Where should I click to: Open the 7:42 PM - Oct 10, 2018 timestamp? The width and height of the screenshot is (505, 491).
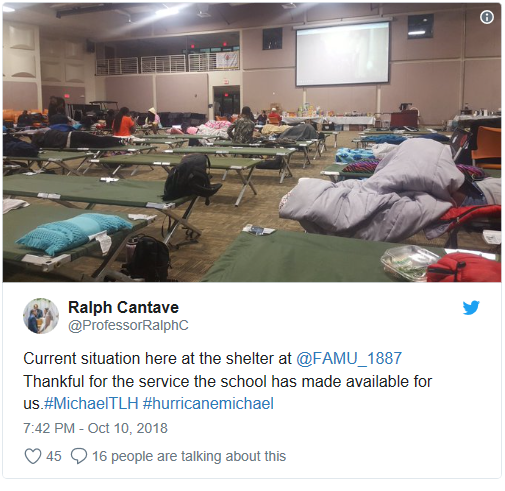(95, 428)
